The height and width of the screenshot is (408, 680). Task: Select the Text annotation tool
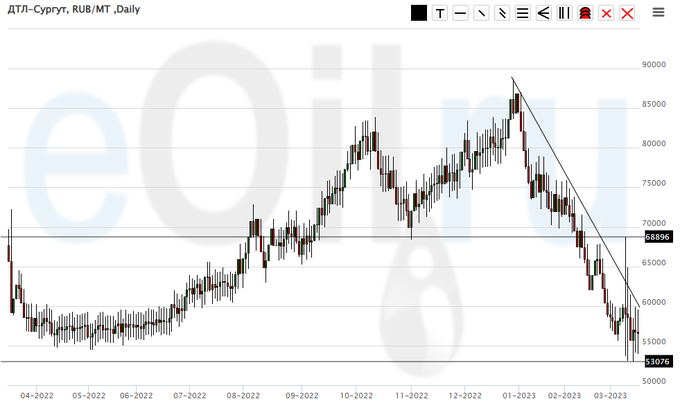pyautogui.click(x=439, y=13)
